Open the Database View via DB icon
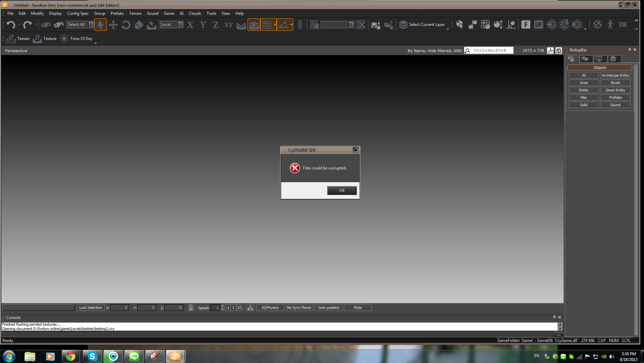This screenshot has height=363, width=644. 623,25
